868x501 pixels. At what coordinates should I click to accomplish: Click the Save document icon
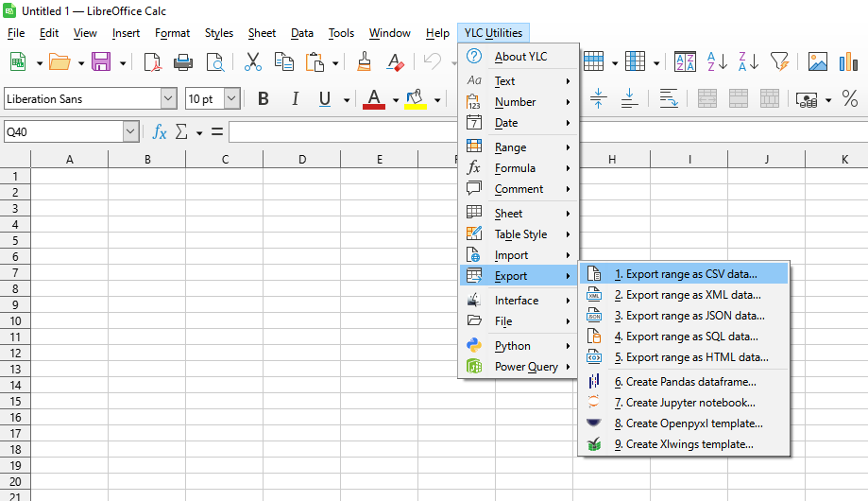(100, 62)
